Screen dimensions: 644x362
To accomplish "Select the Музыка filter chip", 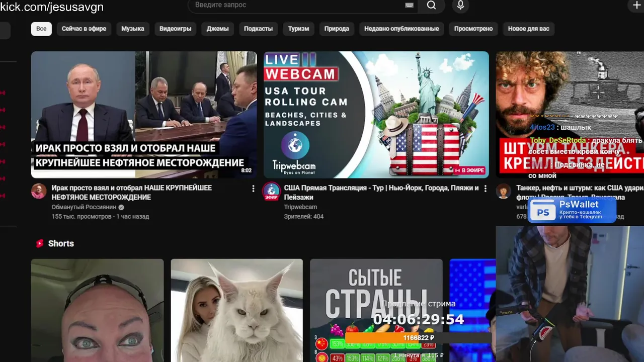I will pyautogui.click(x=133, y=29).
